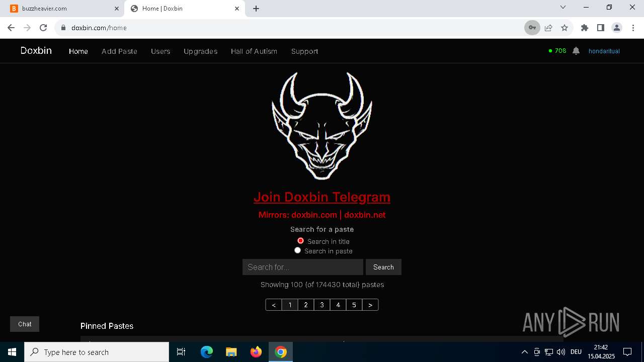Open the Add Paste nav item
644x362 pixels.
pyautogui.click(x=119, y=51)
